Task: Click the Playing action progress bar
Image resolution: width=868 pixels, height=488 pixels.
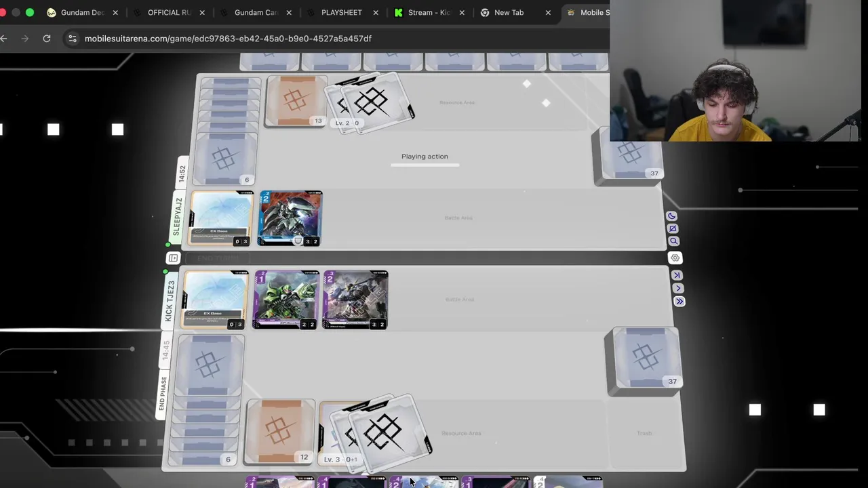Action: (x=425, y=165)
